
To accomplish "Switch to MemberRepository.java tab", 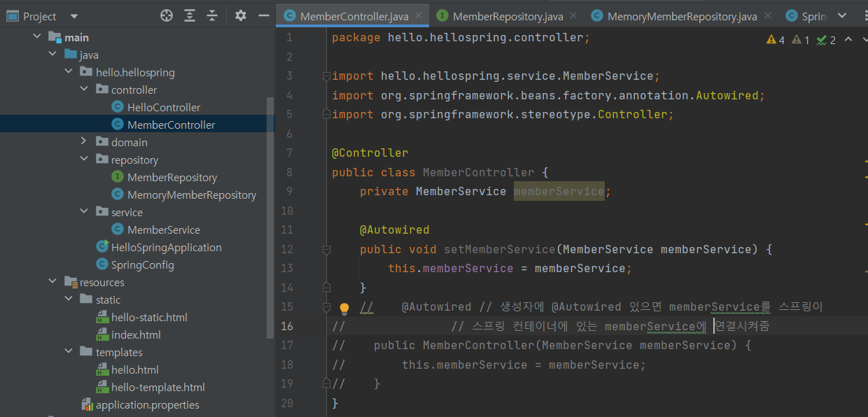I will (507, 16).
